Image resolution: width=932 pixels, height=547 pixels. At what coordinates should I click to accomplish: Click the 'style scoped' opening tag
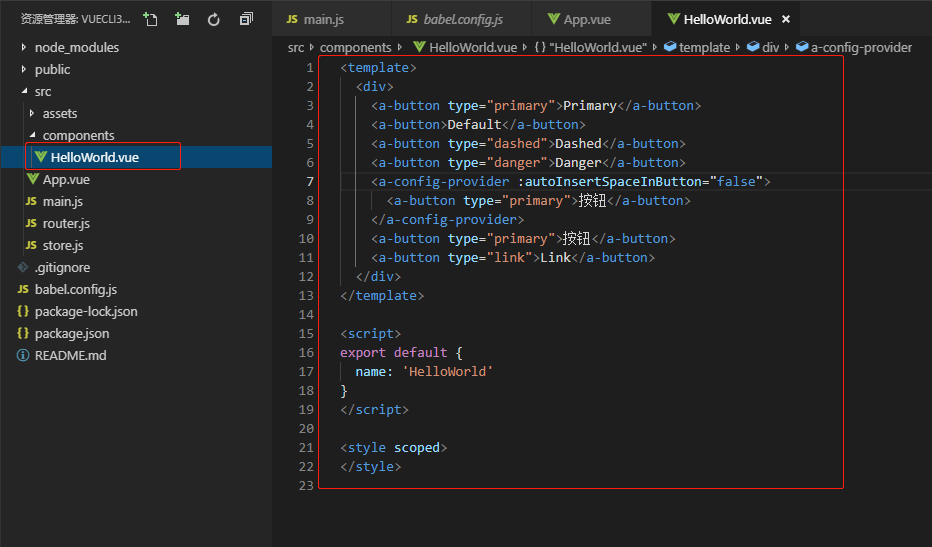[393, 448]
